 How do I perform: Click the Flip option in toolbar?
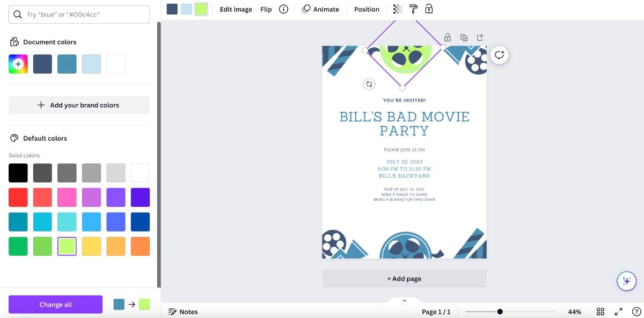pos(266,9)
